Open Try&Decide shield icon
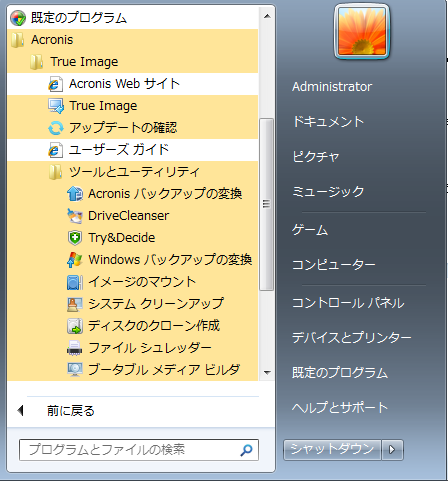 tap(75, 238)
